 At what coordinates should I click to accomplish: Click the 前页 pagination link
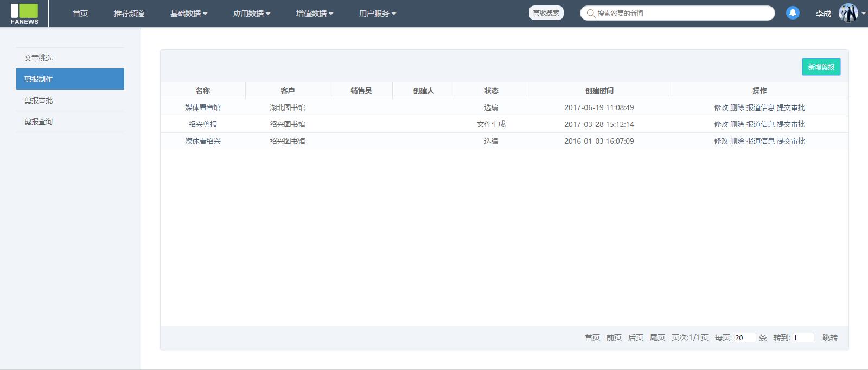pos(614,337)
